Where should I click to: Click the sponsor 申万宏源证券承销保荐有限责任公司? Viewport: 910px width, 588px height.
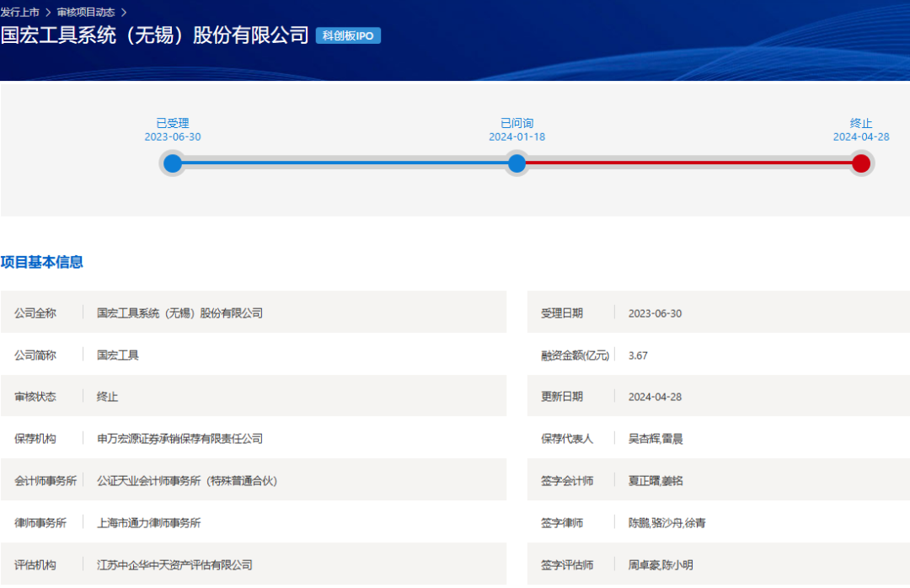point(180,439)
